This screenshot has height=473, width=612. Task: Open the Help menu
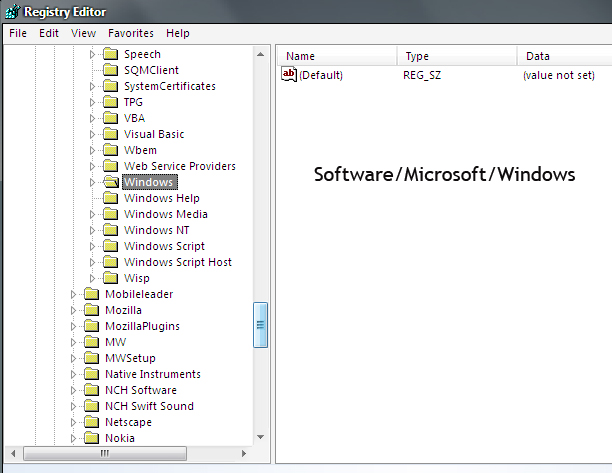178,33
